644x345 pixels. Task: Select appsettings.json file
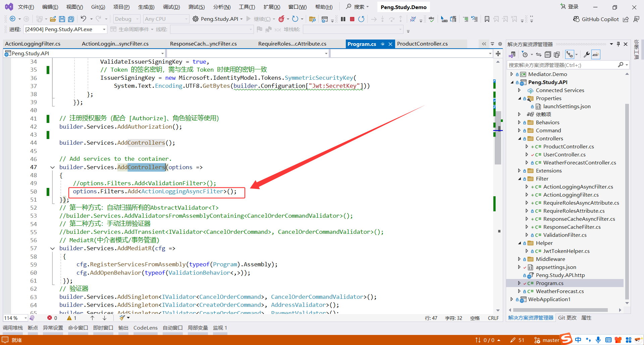tap(556, 267)
